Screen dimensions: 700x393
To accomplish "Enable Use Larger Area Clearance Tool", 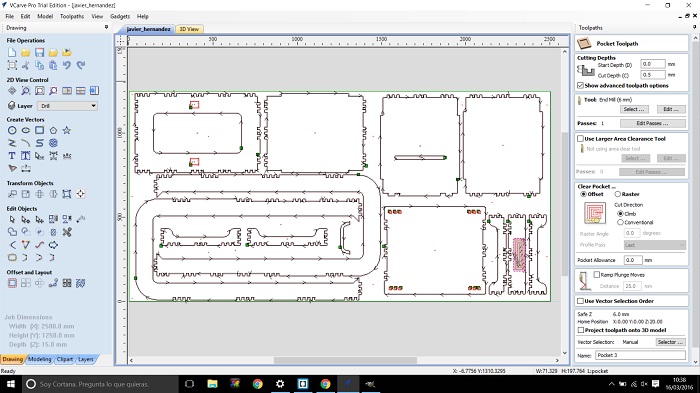I will coord(580,139).
